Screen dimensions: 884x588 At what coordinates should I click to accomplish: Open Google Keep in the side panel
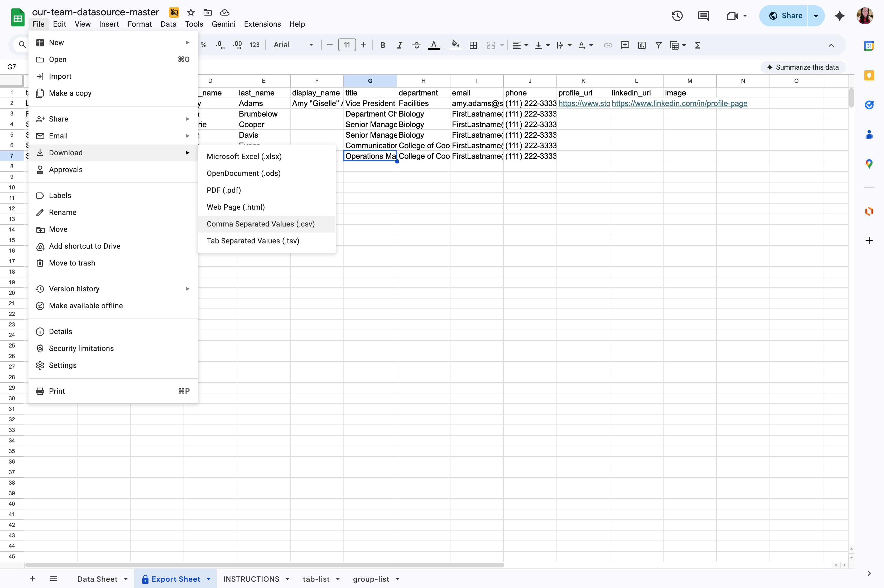point(869,75)
